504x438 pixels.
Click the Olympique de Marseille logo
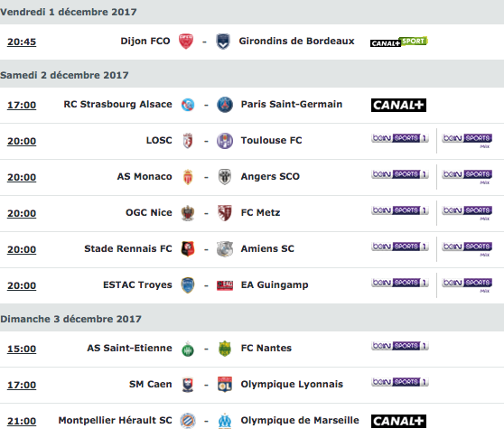[x=225, y=421]
